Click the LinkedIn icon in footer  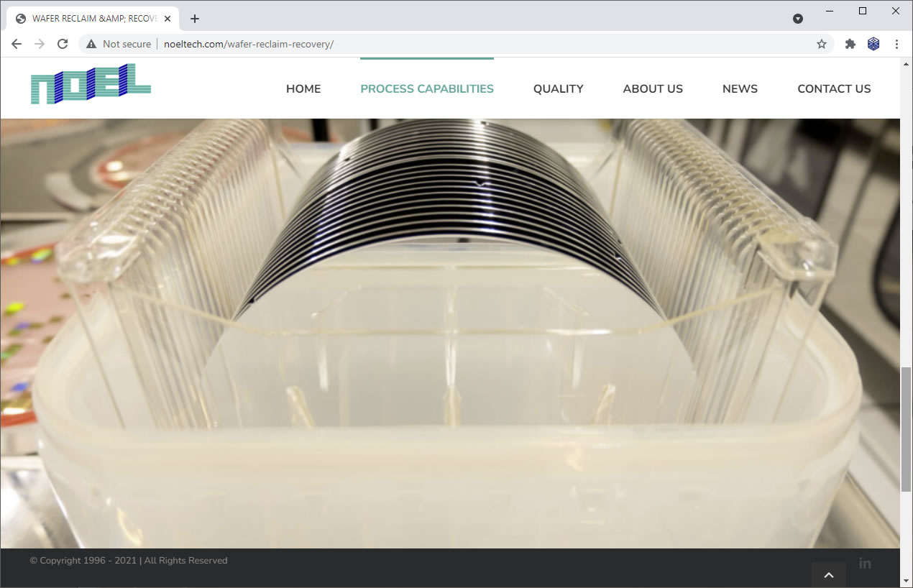(x=865, y=563)
